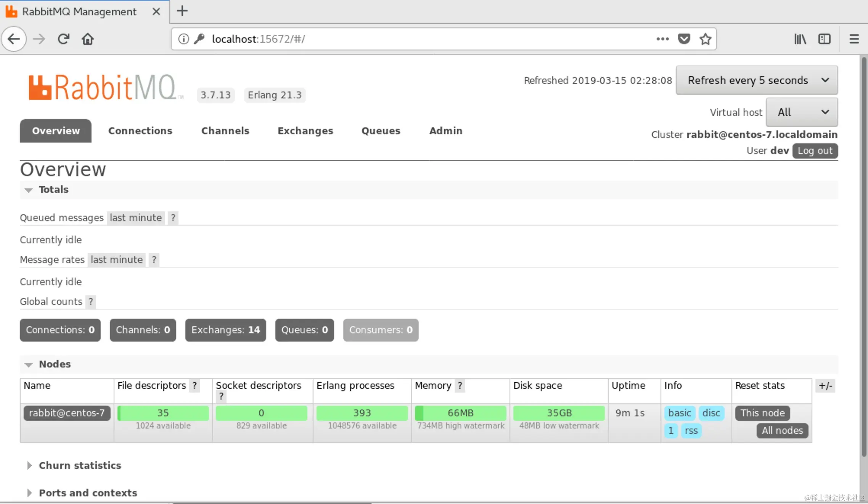This screenshot has height=504, width=868.
Task: Open the Exchanges tab
Action: tap(305, 131)
